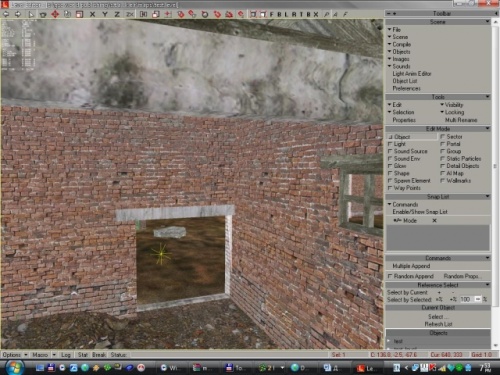Enable Portal edit mode

[x=450, y=144]
